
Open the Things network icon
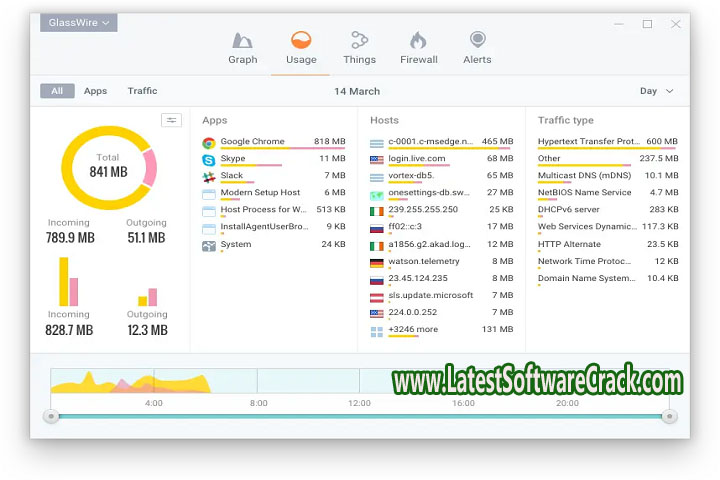(x=359, y=40)
